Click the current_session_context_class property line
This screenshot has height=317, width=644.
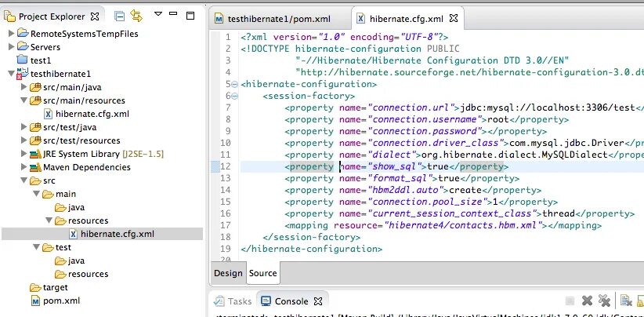459,213
